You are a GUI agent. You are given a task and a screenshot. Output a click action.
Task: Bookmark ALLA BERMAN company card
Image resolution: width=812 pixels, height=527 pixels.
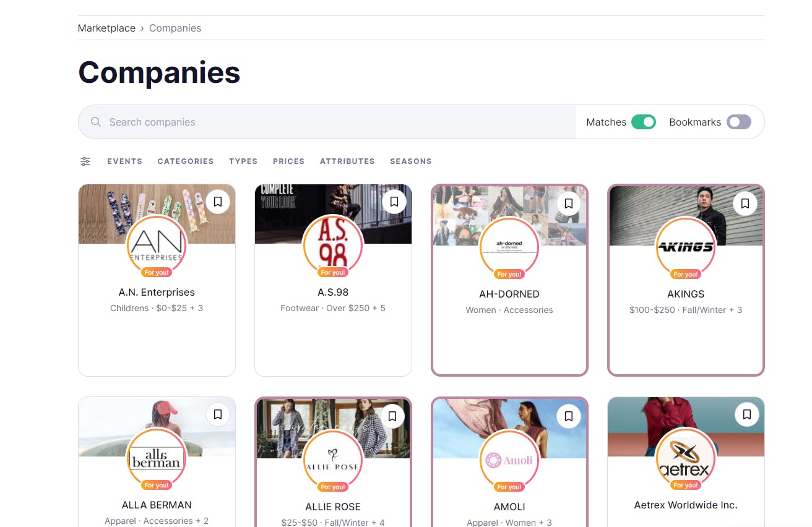[218, 414]
